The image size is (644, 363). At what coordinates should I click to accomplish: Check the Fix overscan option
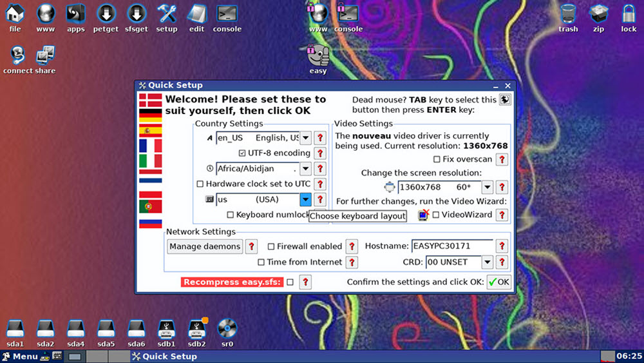tap(437, 159)
